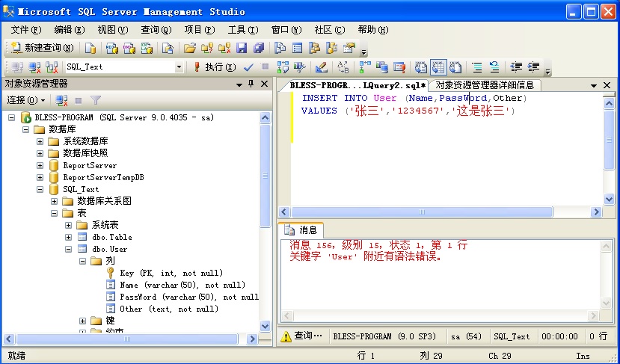Select the 消息 (Messages) tab
The width and height of the screenshot is (620, 364).
coord(301,230)
